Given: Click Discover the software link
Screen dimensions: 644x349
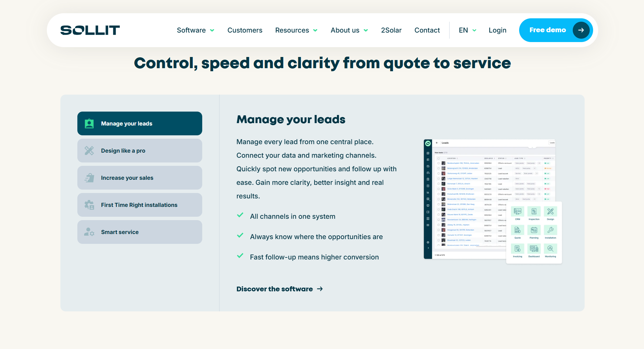Looking at the screenshot, I should click(x=280, y=289).
